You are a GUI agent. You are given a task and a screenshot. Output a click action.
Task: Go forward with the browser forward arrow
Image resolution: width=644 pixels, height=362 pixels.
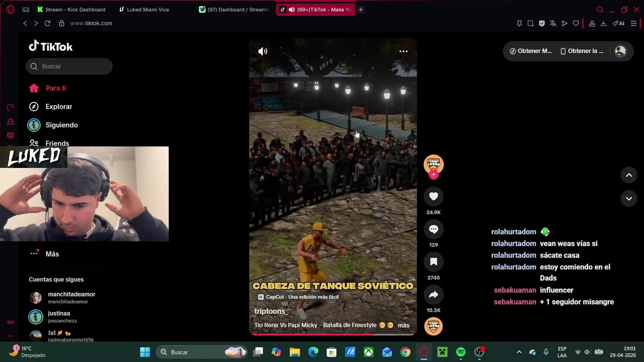pyautogui.click(x=36, y=23)
